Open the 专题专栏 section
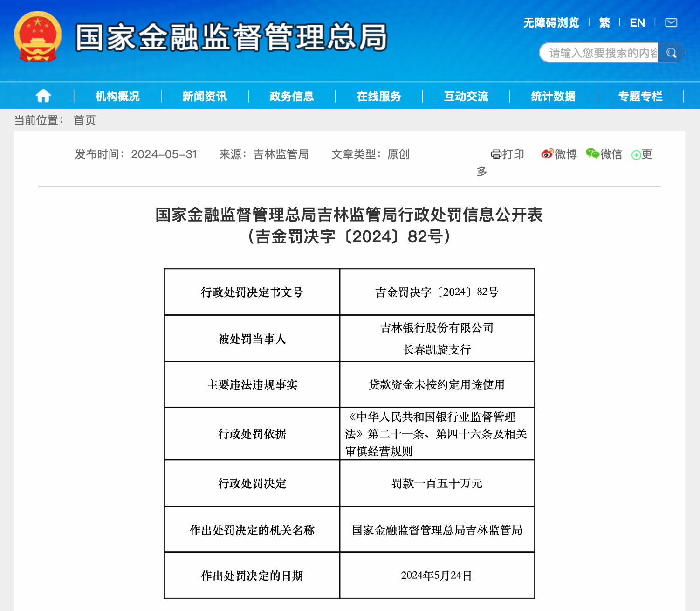Image resolution: width=700 pixels, height=611 pixels. pyautogui.click(x=640, y=97)
